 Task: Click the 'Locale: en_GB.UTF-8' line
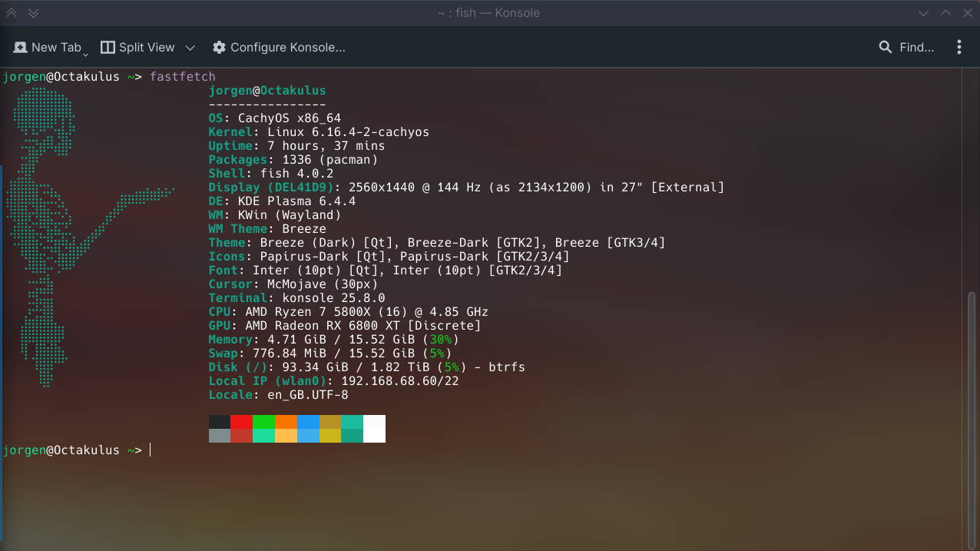point(279,395)
